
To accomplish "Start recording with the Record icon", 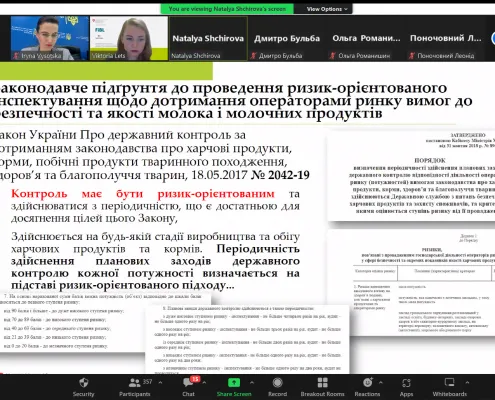I will click(x=277, y=383).
